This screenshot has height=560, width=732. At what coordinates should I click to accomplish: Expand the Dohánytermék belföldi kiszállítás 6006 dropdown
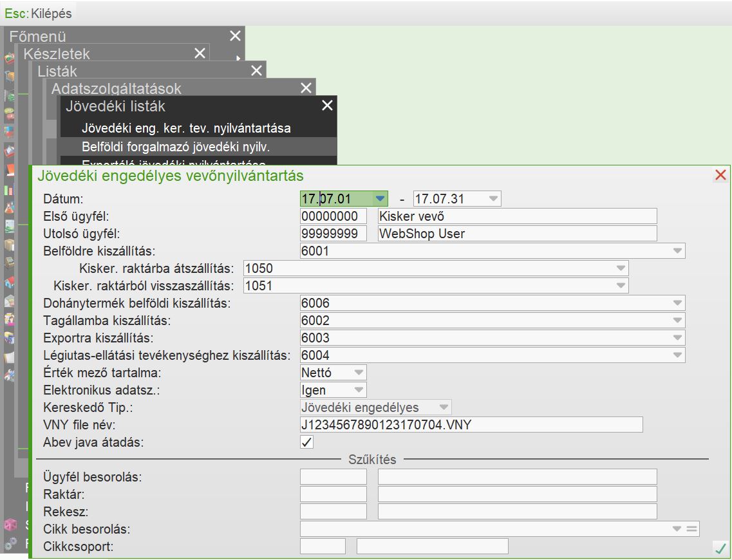click(677, 303)
